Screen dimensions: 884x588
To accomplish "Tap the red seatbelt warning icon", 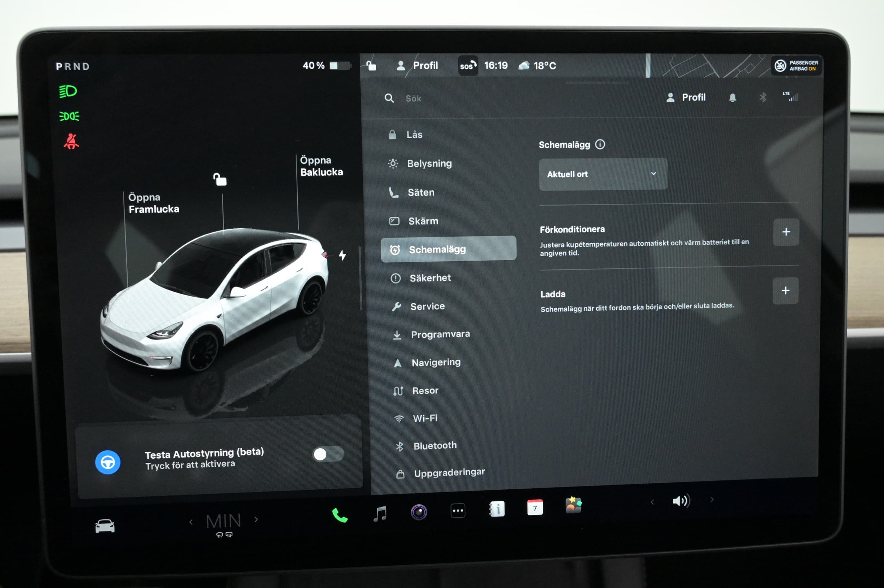I will pos(71,141).
